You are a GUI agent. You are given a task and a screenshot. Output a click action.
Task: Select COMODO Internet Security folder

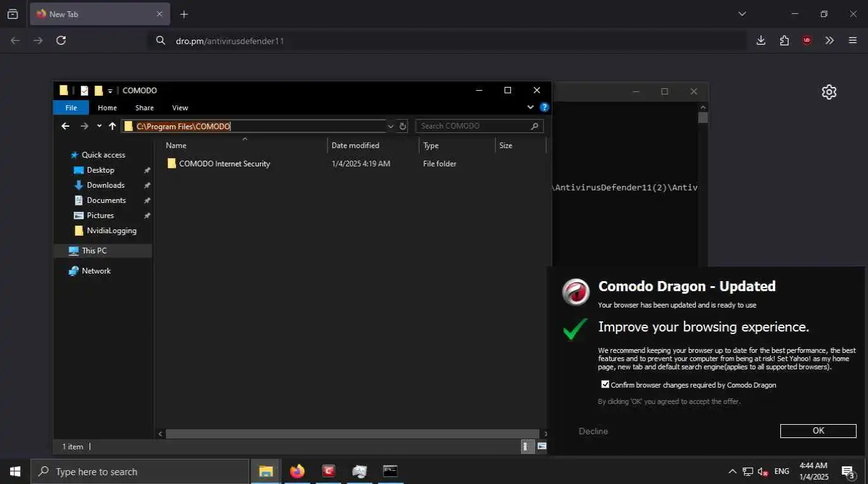(225, 164)
